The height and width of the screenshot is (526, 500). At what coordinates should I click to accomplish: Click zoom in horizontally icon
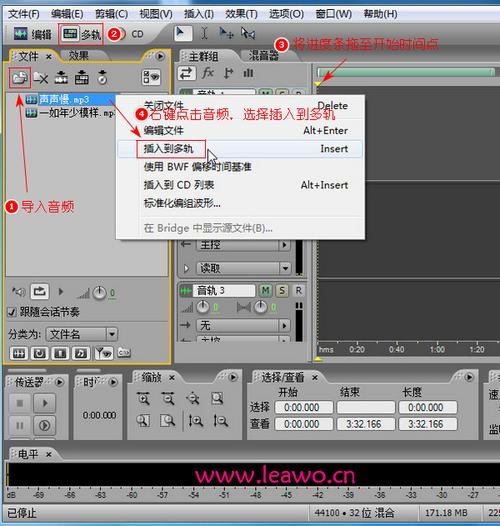click(143, 399)
